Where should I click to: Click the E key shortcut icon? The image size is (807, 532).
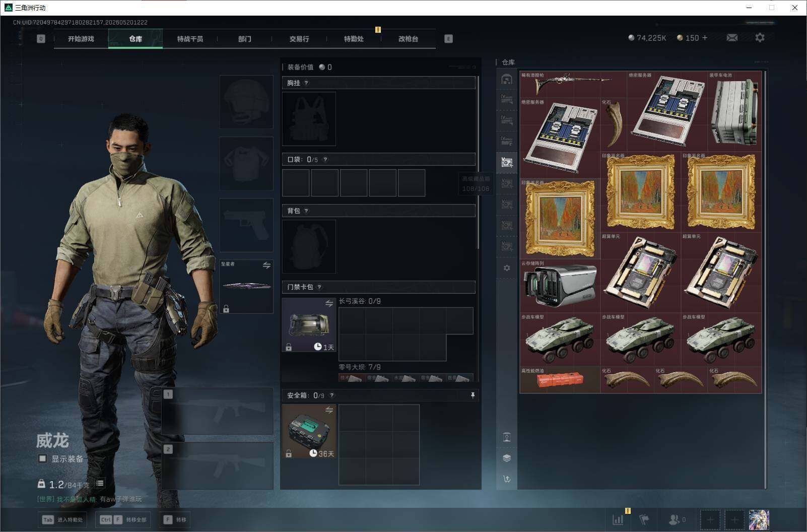[x=448, y=39]
